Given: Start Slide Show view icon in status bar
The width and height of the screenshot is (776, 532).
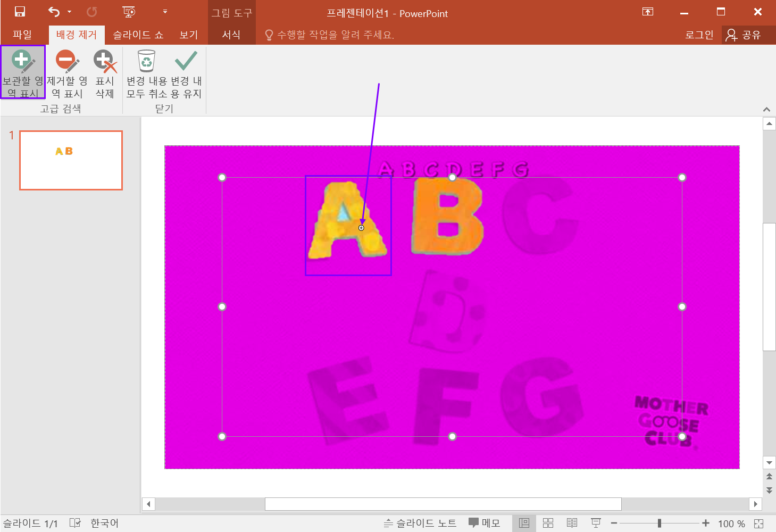Looking at the screenshot, I should 596,523.
